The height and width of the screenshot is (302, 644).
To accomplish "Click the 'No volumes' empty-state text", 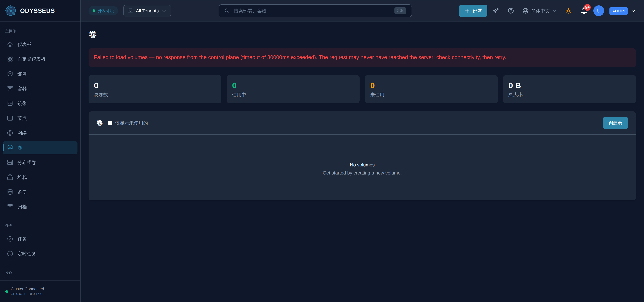I will click(x=362, y=165).
